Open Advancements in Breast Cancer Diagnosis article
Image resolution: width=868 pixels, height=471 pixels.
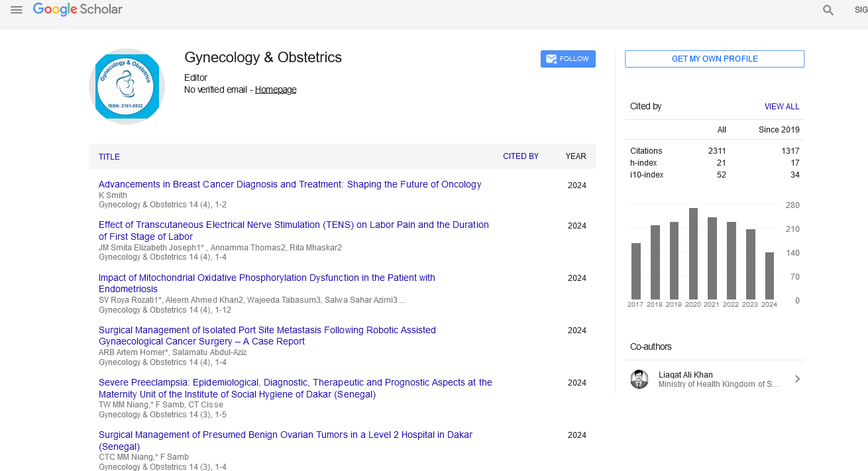click(290, 184)
